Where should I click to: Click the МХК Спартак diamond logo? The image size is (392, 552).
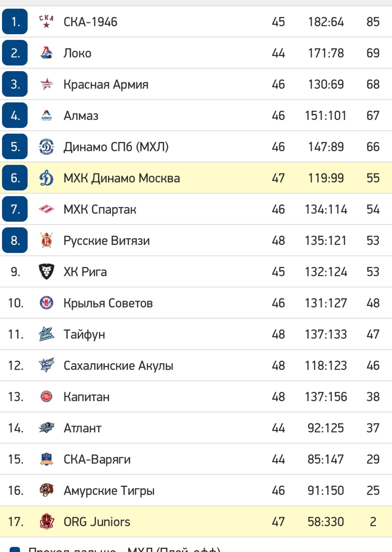point(46,209)
